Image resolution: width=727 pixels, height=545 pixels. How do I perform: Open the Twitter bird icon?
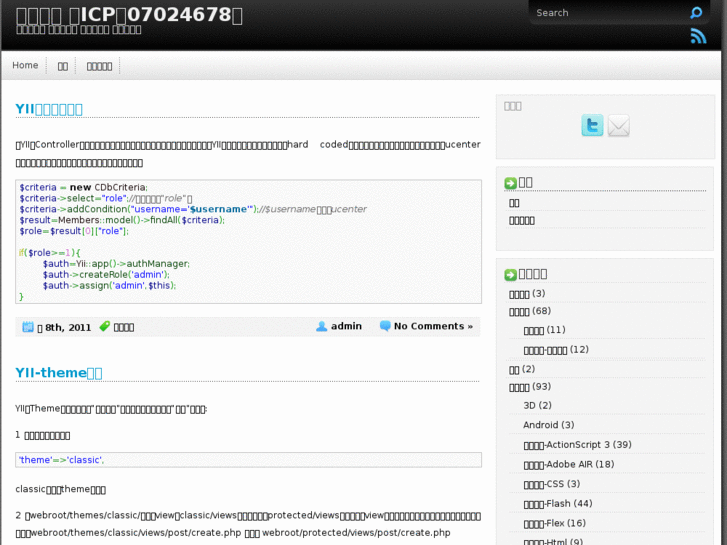coord(592,125)
